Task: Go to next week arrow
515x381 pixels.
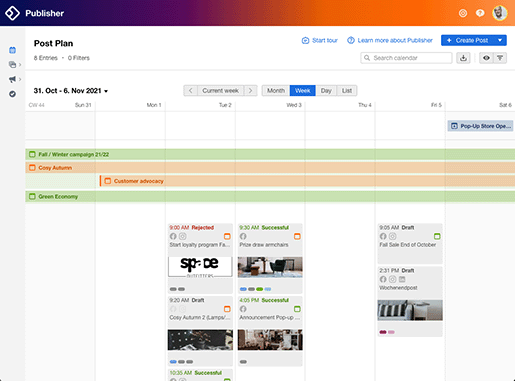Action: coord(250,91)
